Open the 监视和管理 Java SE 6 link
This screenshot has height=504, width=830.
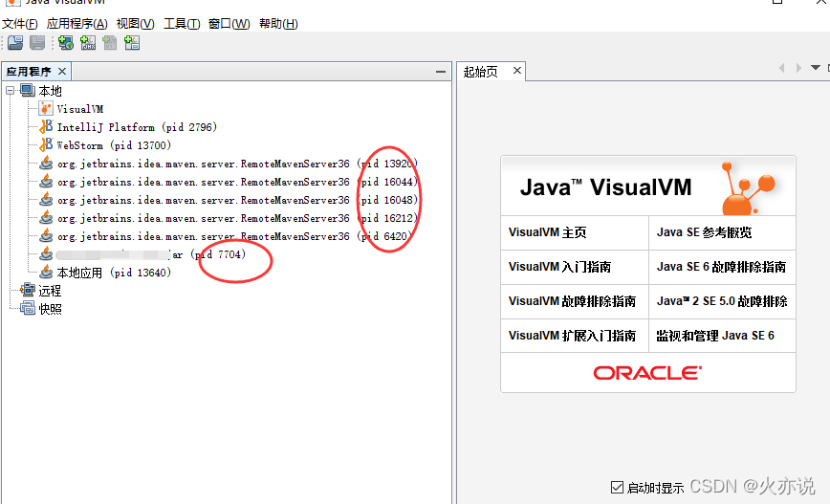point(715,336)
